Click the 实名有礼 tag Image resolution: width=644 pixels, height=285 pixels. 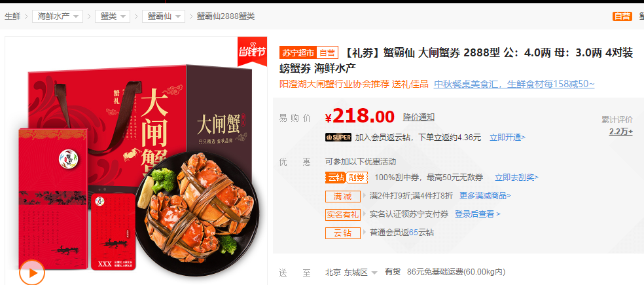(342, 214)
